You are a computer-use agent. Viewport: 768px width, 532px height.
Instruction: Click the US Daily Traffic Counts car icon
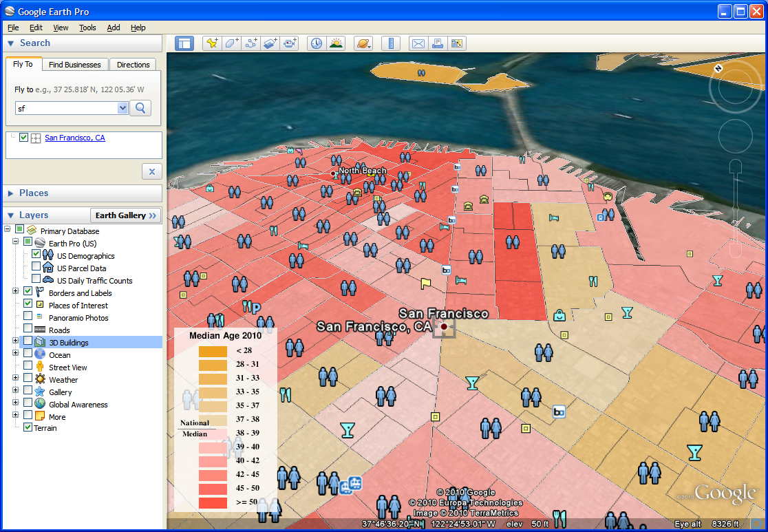[x=48, y=279]
